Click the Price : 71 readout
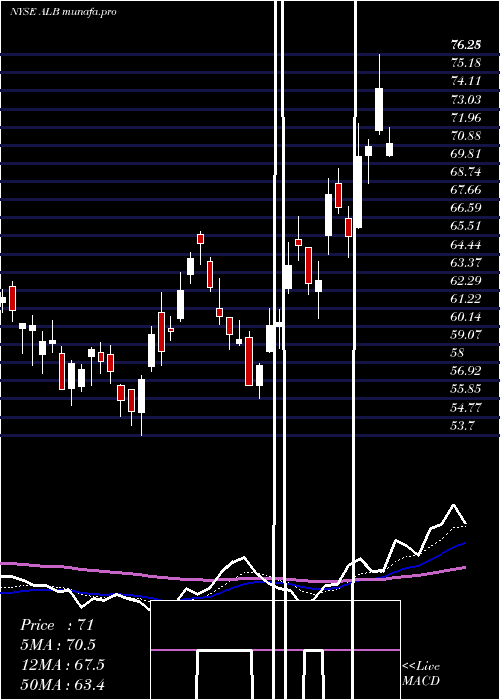The height and width of the screenshot is (700, 500). [x=57, y=625]
